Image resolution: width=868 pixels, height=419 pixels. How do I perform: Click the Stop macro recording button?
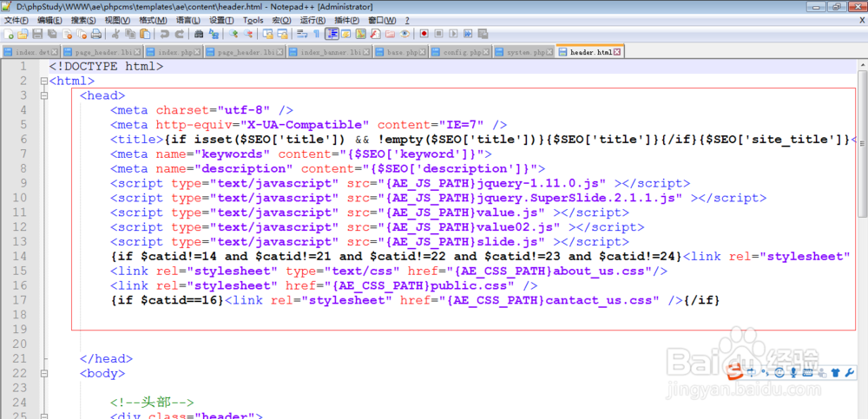tap(438, 34)
